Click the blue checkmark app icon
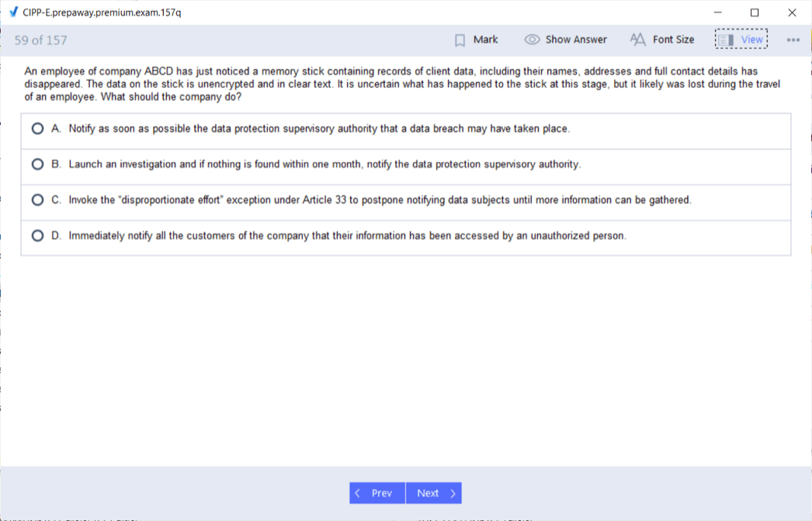The height and width of the screenshot is (521, 812). click(x=12, y=12)
